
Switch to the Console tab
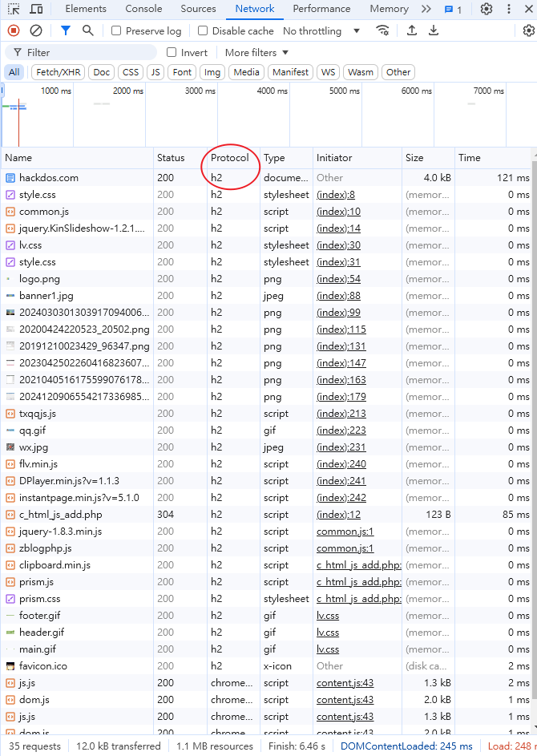[x=143, y=9]
